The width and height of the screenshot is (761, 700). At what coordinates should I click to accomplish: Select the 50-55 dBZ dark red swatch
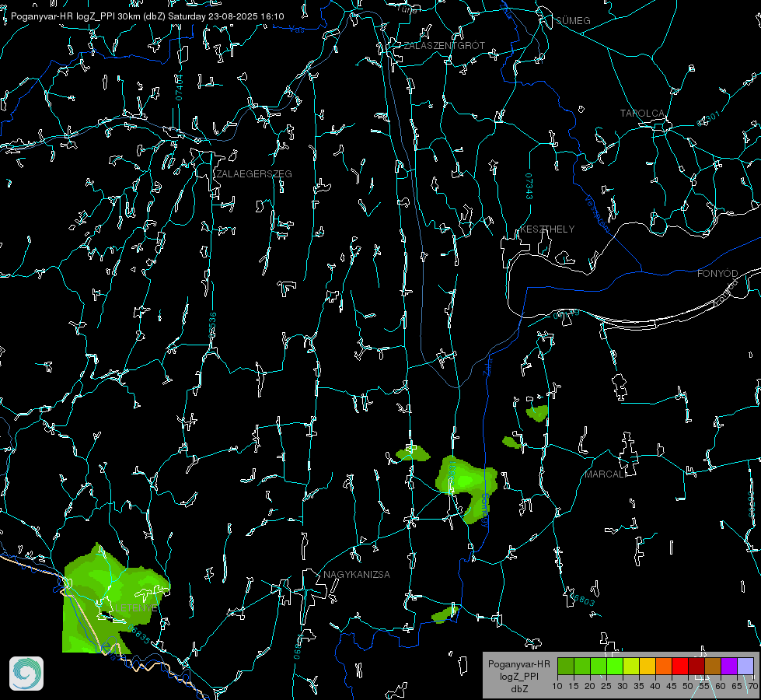[696, 666]
